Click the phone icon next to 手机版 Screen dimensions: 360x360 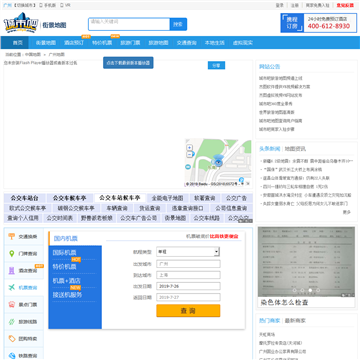click(x=41, y=5)
